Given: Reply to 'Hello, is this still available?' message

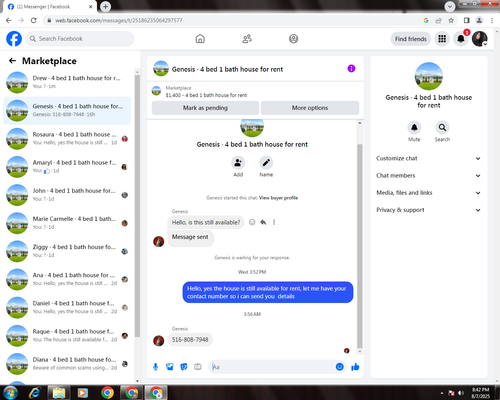Looking at the screenshot, I should click(263, 222).
